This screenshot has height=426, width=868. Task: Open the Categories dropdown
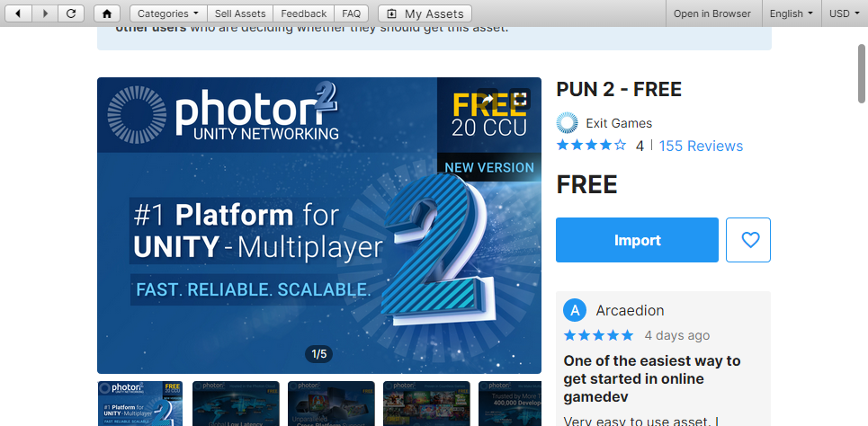click(168, 13)
